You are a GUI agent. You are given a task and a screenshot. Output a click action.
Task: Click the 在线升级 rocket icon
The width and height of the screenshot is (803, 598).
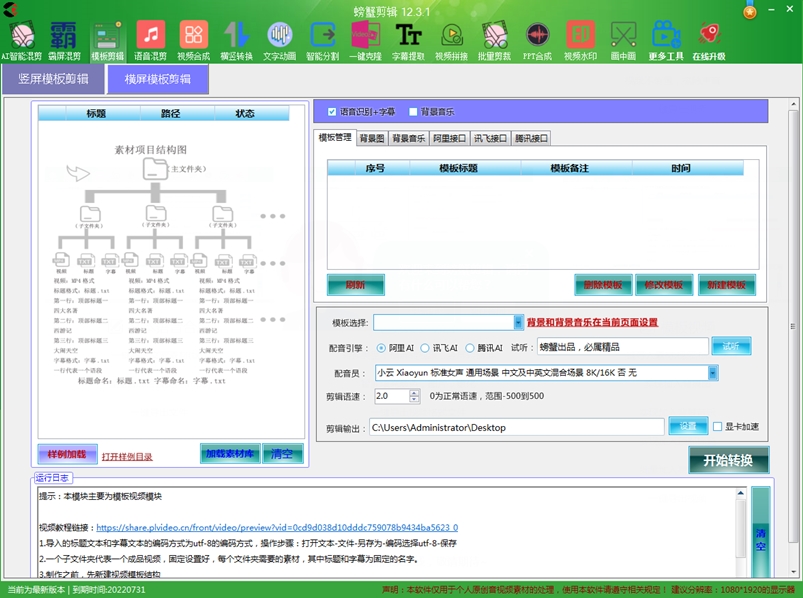(709, 41)
